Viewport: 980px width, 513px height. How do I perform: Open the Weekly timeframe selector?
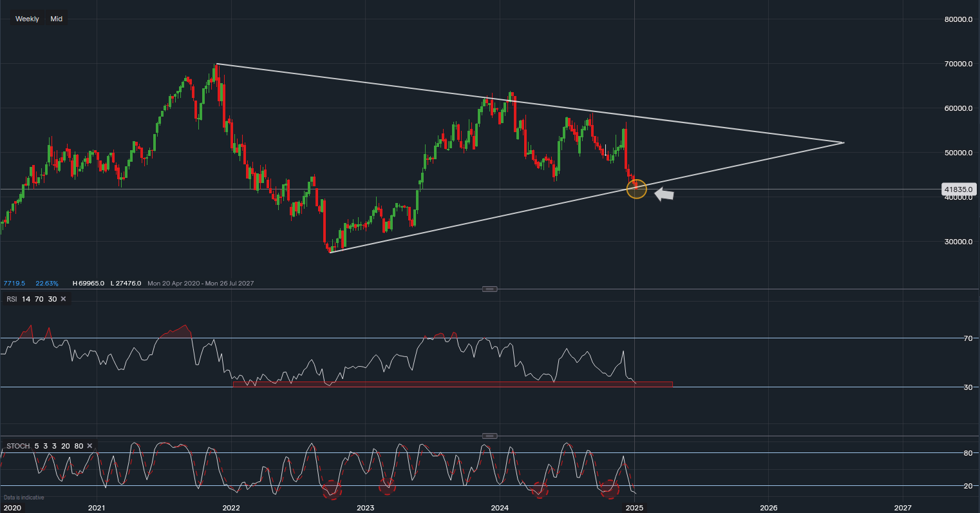(x=27, y=19)
